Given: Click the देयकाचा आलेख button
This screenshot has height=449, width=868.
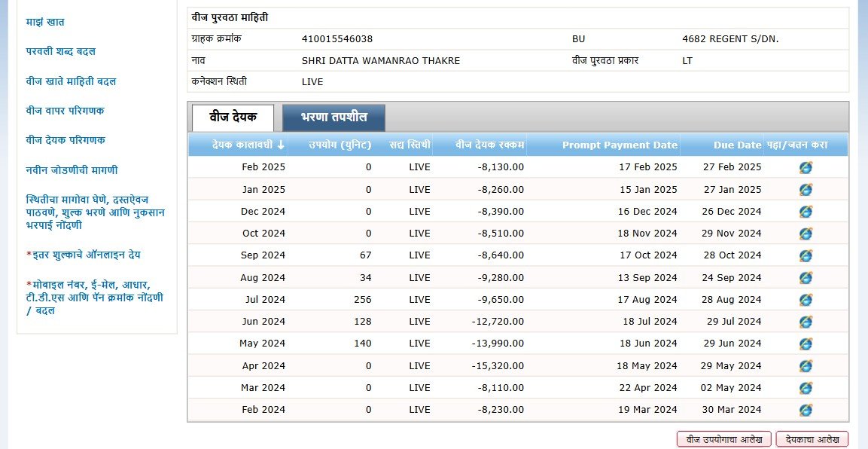Looking at the screenshot, I should pyautogui.click(x=812, y=439).
